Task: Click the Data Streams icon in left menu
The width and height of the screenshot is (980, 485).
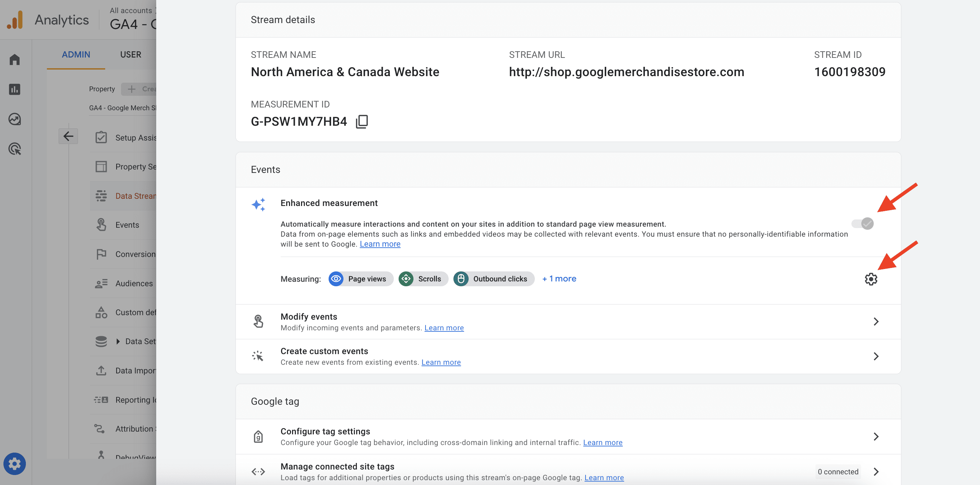Action: click(100, 195)
